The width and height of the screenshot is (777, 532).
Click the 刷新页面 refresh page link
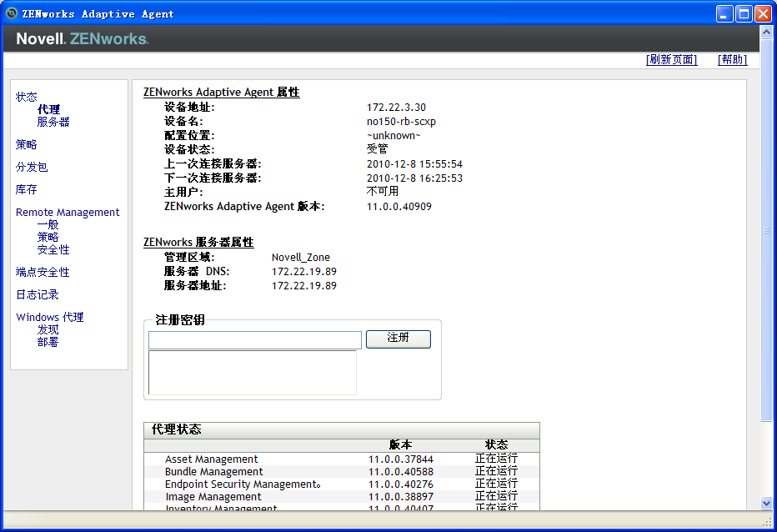pos(671,59)
